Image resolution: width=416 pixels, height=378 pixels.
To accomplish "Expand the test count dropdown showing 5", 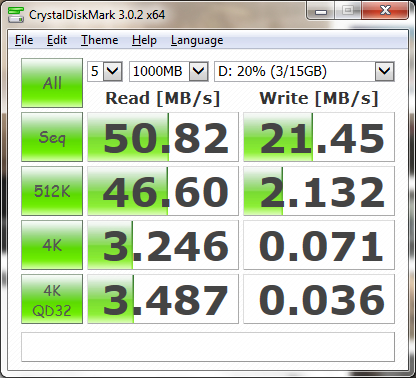I will coord(113,71).
